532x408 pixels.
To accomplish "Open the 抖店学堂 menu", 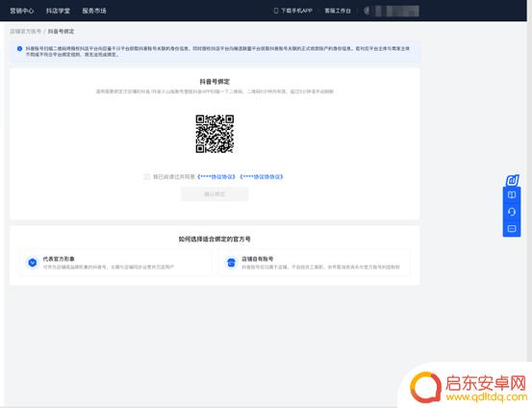I will (x=58, y=11).
